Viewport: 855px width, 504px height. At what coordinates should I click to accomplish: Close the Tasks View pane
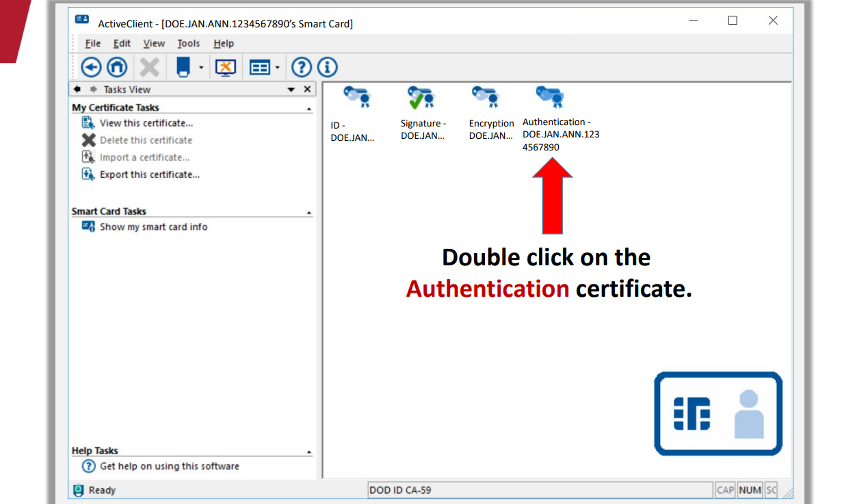pyautogui.click(x=307, y=90)
